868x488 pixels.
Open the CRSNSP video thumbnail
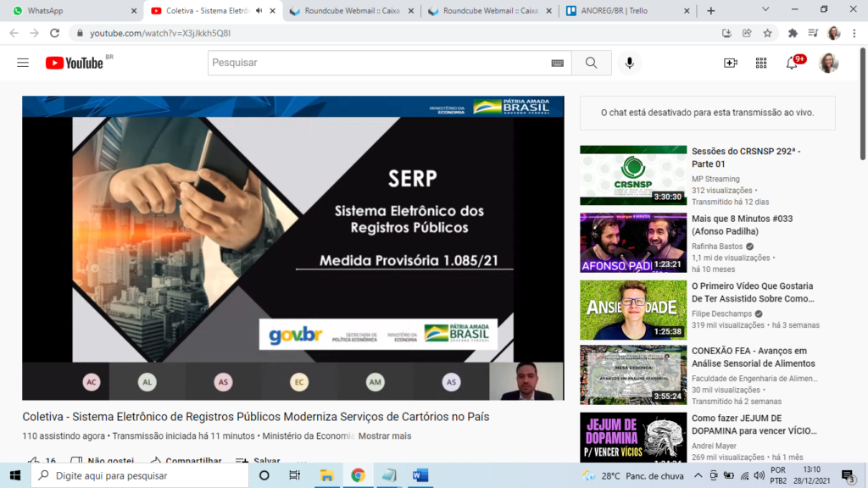(x=632, y=175)
